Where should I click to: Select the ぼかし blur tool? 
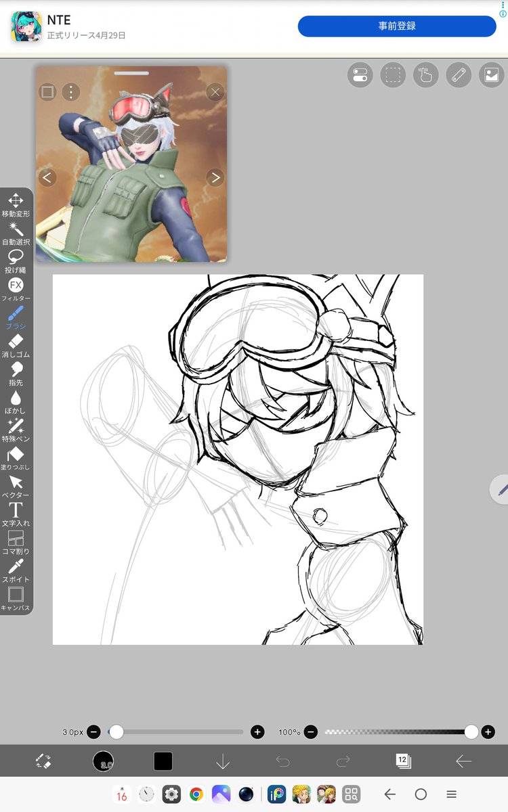tap(16, 402)
